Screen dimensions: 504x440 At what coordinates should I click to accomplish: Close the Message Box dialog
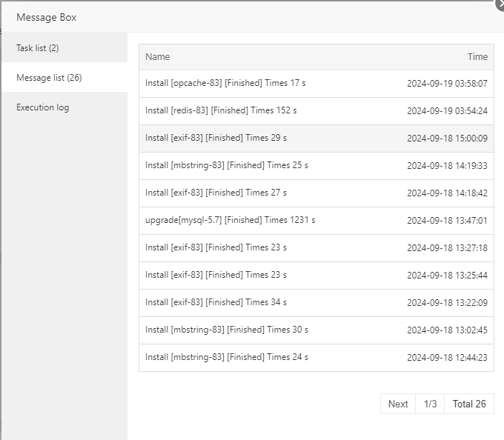coord(500,4)
